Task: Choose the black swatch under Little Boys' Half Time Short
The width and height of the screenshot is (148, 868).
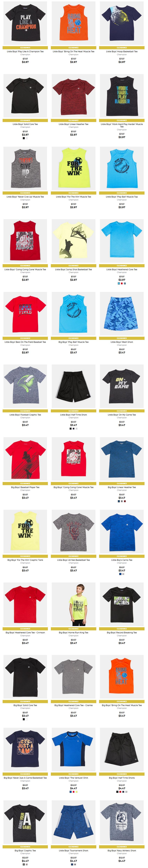Action: click(71, 428)
